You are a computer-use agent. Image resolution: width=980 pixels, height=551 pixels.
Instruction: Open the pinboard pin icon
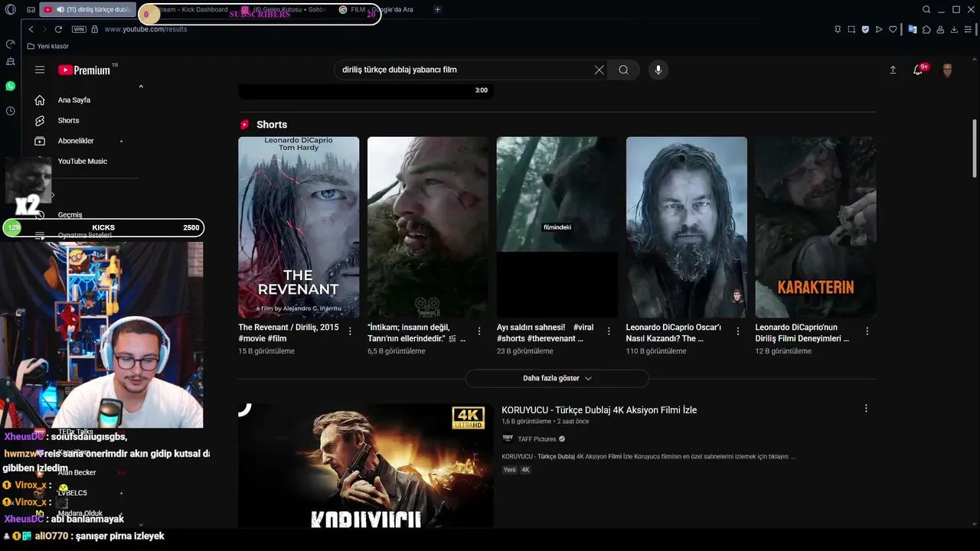(838, 29)
